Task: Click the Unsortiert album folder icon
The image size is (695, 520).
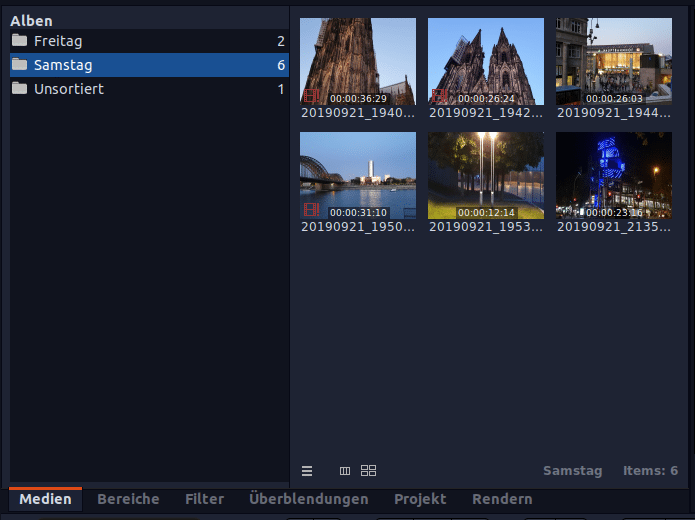Action: click(x=20, y=88)
